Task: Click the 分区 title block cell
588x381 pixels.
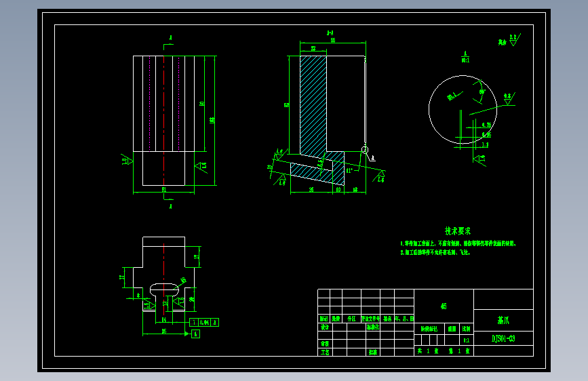Action: tap(351, 319)
